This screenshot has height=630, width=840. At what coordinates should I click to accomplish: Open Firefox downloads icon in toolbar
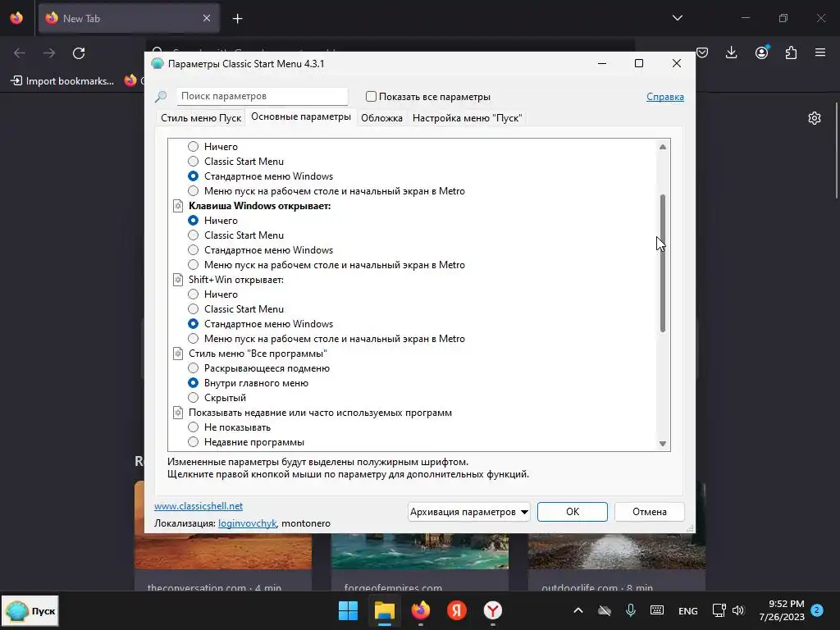click(731, 52)
